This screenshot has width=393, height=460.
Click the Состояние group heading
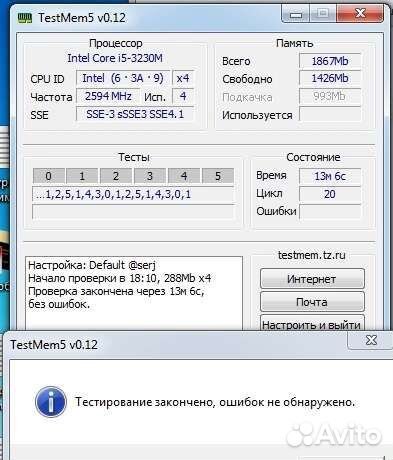pyautogui.click(x=313, y=157)
